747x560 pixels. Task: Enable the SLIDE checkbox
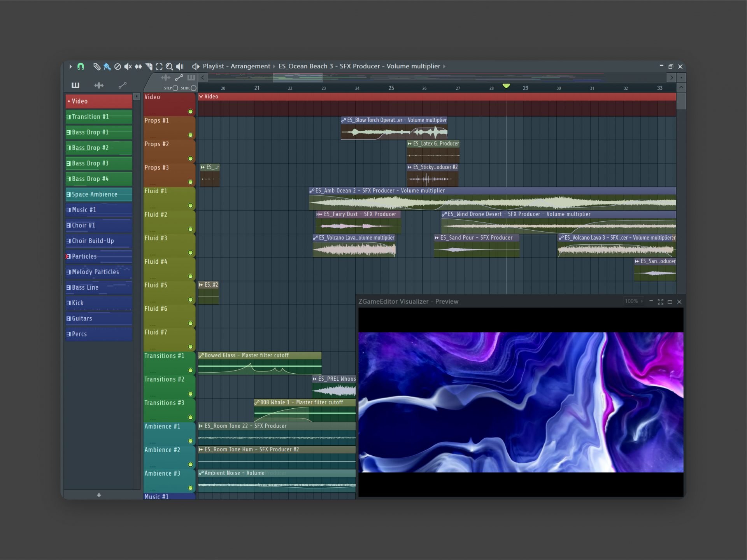tap(193, 88)
